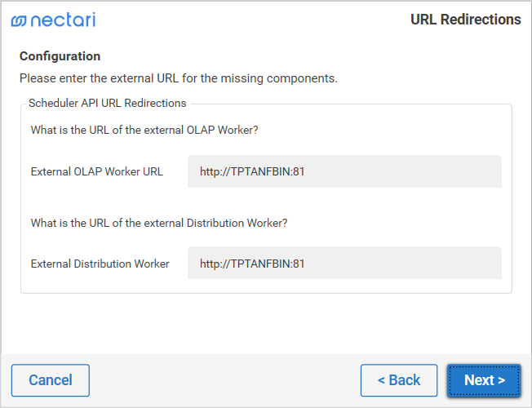
Task: Click the nectari wordmark text
Action: [63, 20]
